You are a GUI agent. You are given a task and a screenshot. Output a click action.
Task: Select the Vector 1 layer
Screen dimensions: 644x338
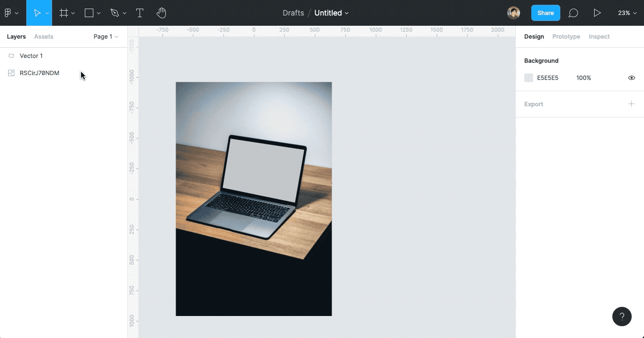[31, 55]
